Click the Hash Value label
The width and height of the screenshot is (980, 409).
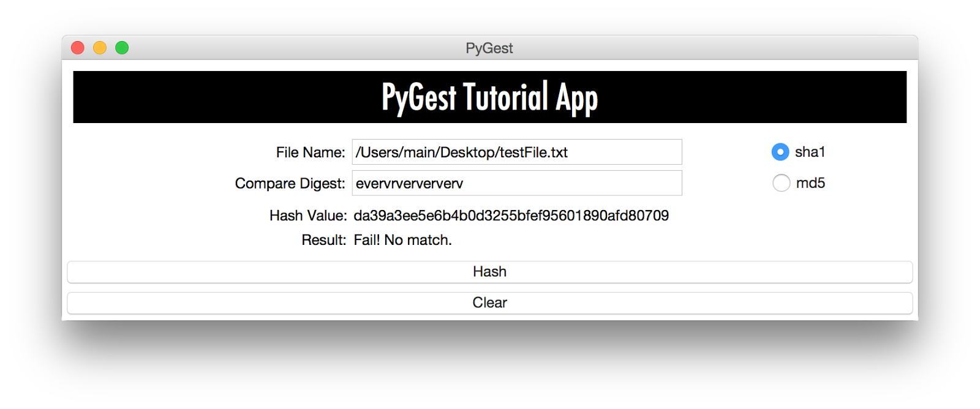[x=308, y=216]
